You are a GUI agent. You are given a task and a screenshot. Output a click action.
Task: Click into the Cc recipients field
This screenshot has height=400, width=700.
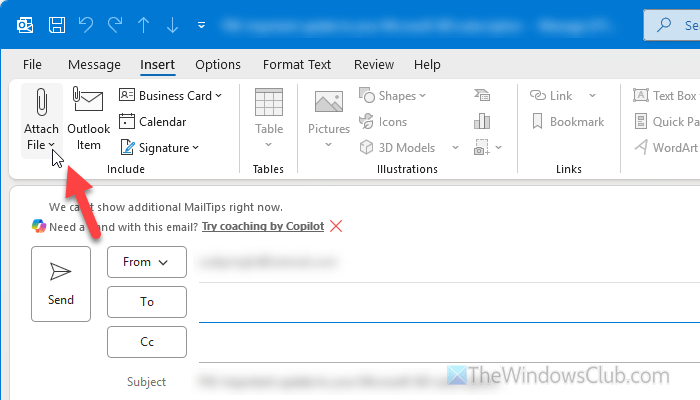(449, 344)
